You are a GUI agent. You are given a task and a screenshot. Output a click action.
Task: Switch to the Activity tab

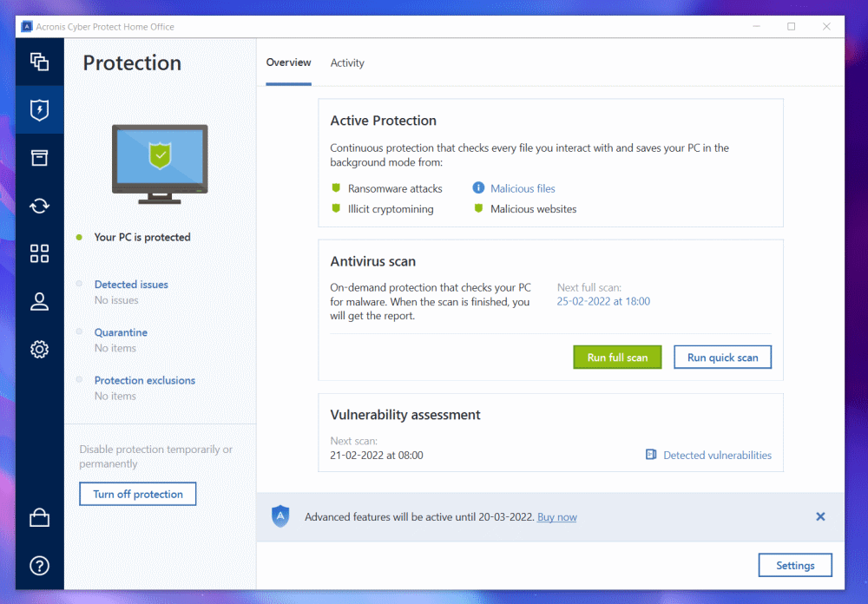coord(347,63)
